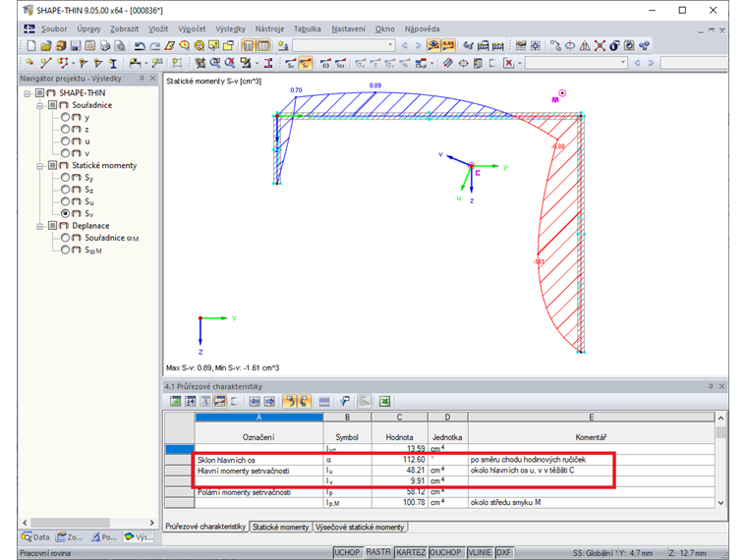Click the Sω warping static moment icon
The width and height of the screenshot is (747, 560).
click(x=340, y=63)
